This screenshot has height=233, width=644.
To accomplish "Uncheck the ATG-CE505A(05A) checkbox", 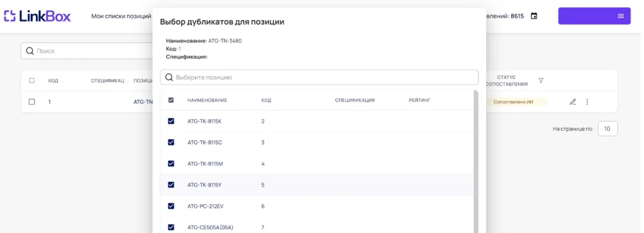I will tap(171, 227).
